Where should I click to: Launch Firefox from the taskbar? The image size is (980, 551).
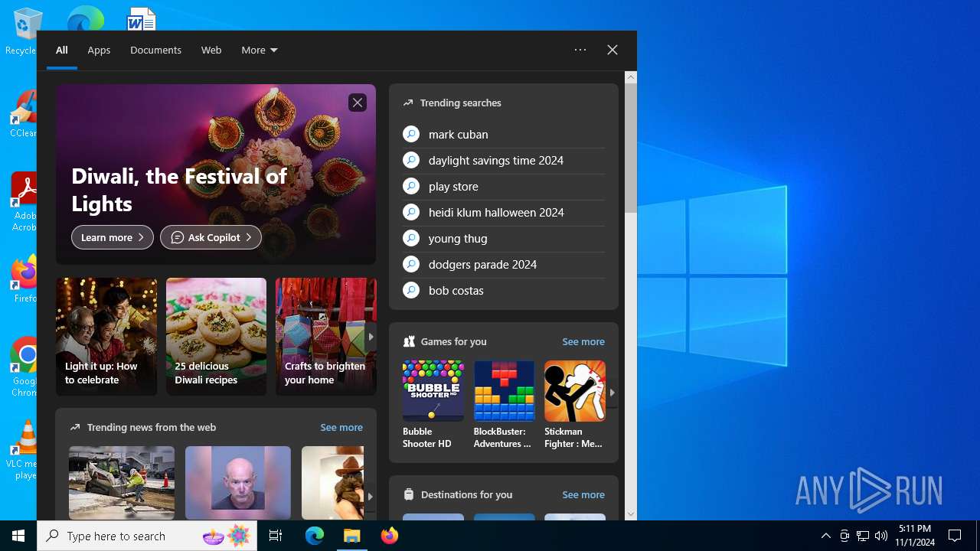390,536
